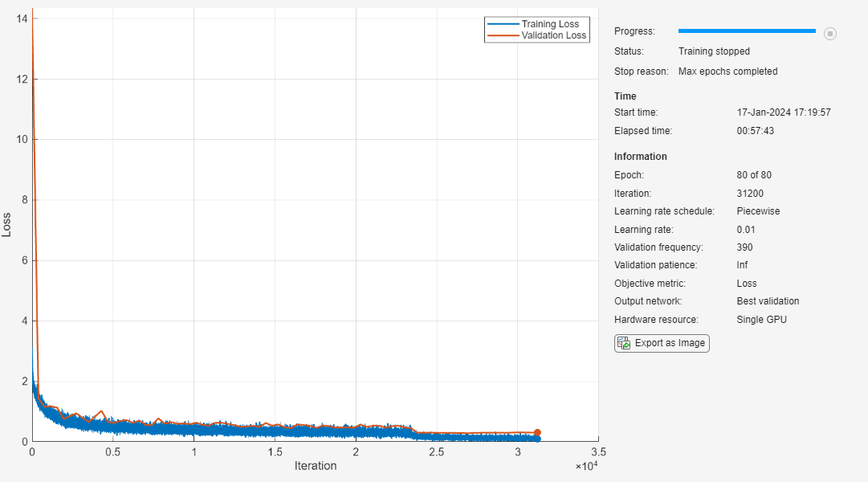Click the 'Max epochs completed' stop reason text
The width and height of the screenshot is (868, 482).
point(727,71)
